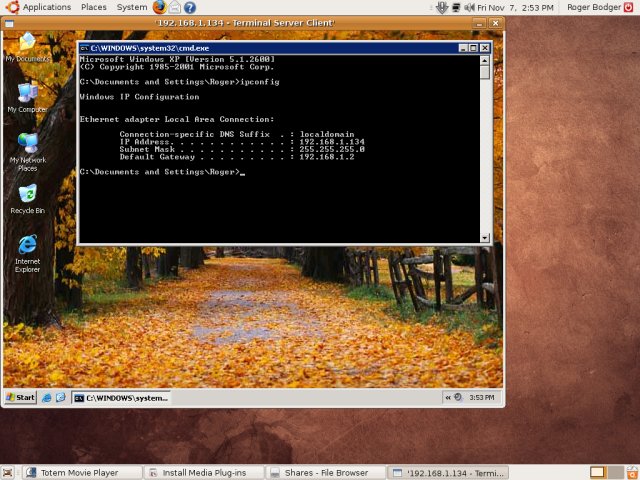Viewport: 640px width, 480px height.
Task: Close the Terminal Server Client window
Action: pyautogui.click(x=496, y=23)
